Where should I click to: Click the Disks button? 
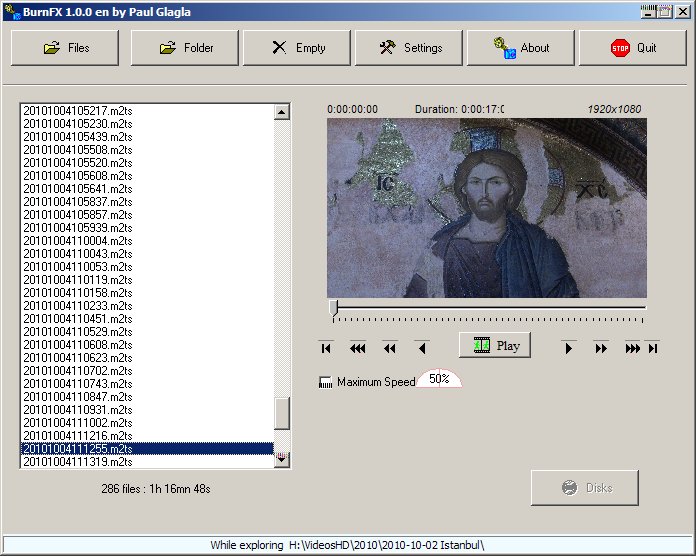tap(585, 488)
